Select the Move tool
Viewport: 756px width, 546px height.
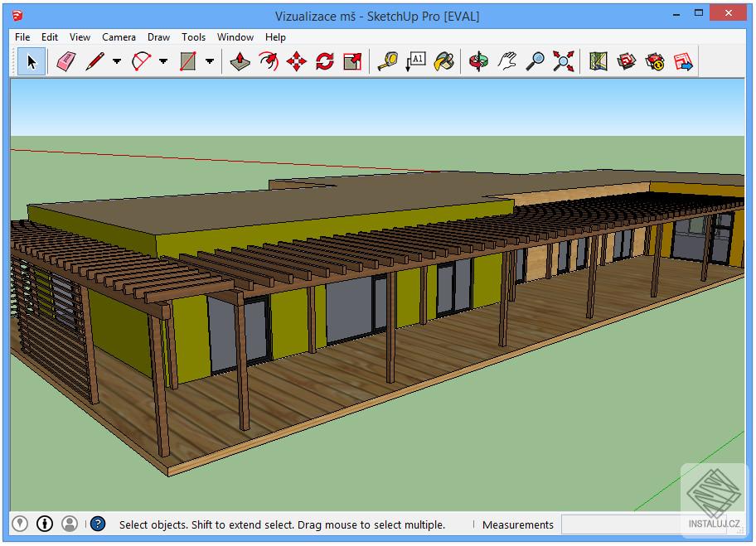[294, 60]
